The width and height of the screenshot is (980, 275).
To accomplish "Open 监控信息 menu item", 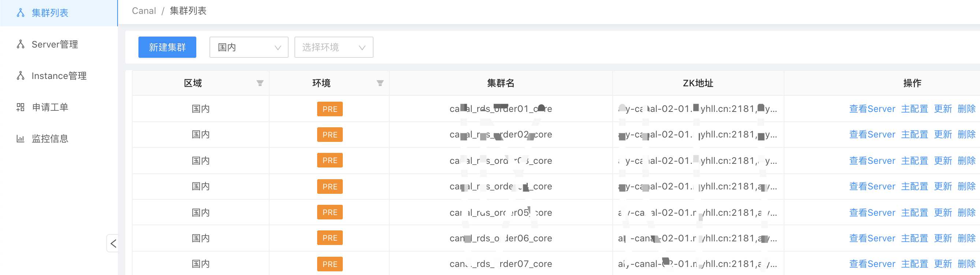I will pos(59,139).
